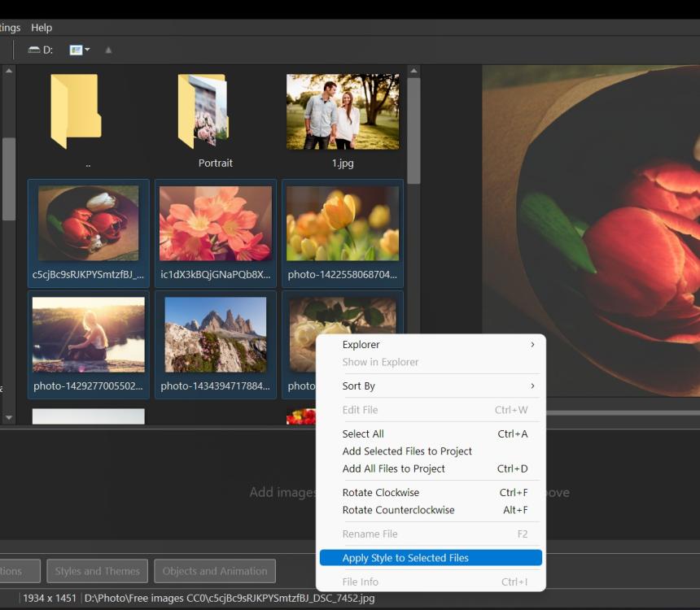Click the file list scroll up arrow
The width and height of the screenshot is (700, 610).
click(413, 72)
